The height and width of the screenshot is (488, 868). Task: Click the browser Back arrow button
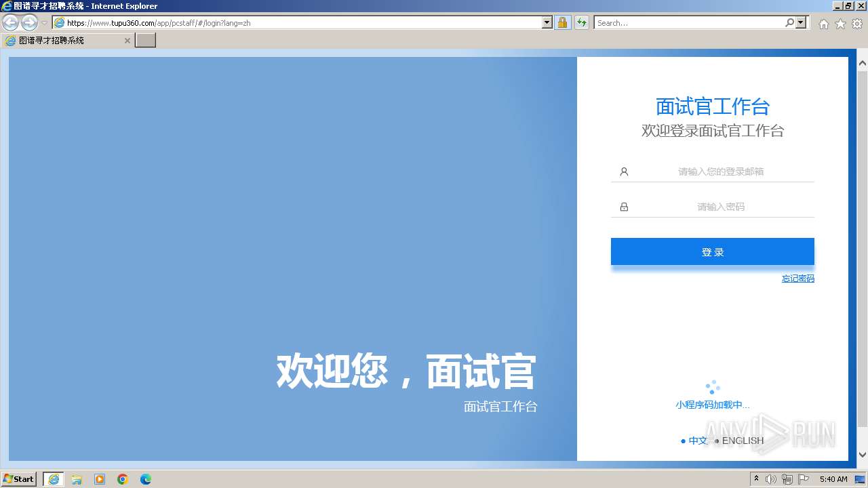10,23
